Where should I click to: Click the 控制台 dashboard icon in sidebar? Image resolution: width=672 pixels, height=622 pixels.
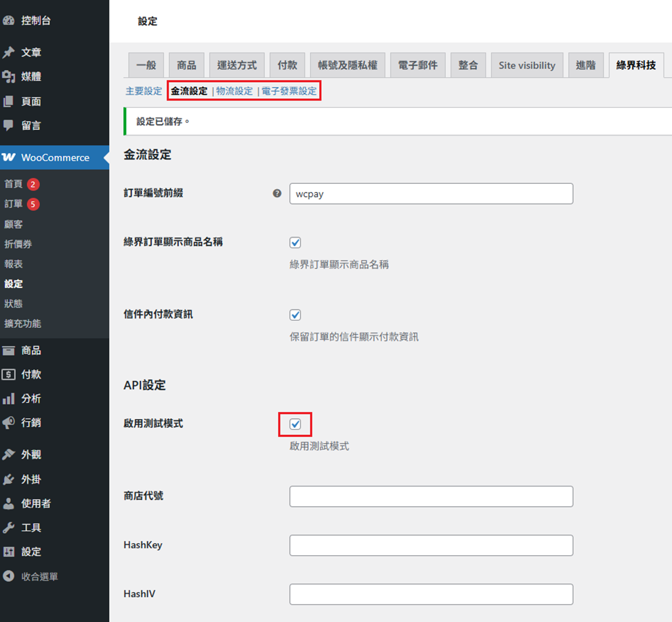pyautogui.click(x=9, y=21)
